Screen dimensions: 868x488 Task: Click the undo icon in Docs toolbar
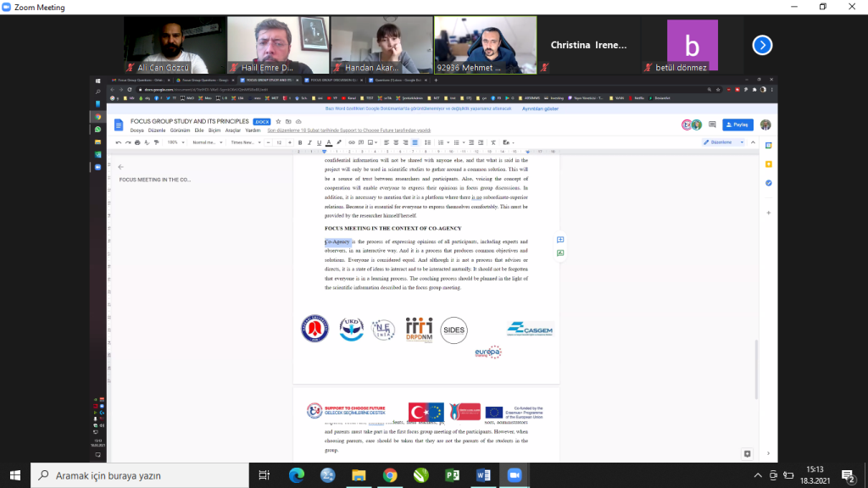[x=119, y=142]
